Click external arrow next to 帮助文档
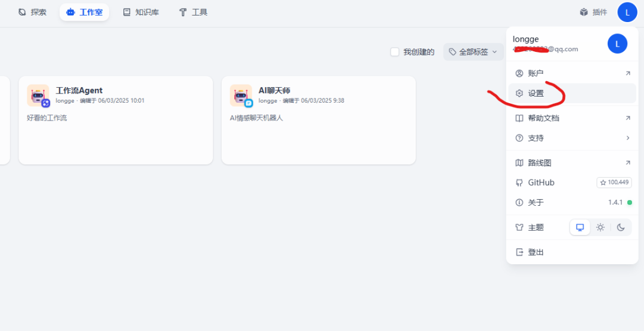 (627, 118)
